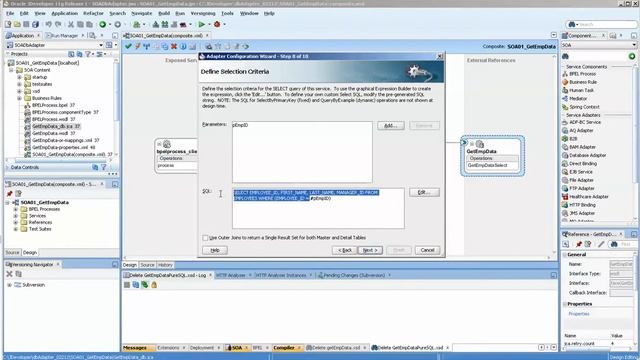Image resolution: width=640 pixels, height=360 pixels.
Task: Expand the startup folder node
Action: [19, 77]
